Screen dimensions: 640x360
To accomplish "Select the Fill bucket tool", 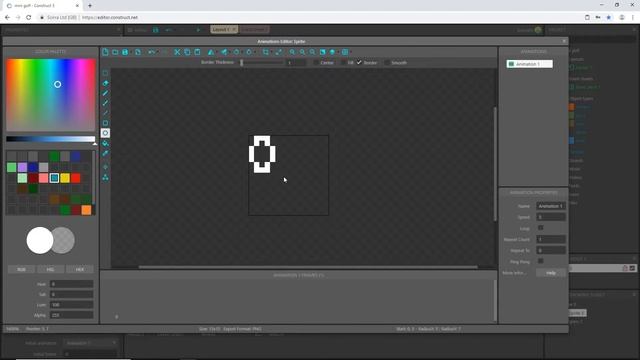I will [x=105, y=143].
